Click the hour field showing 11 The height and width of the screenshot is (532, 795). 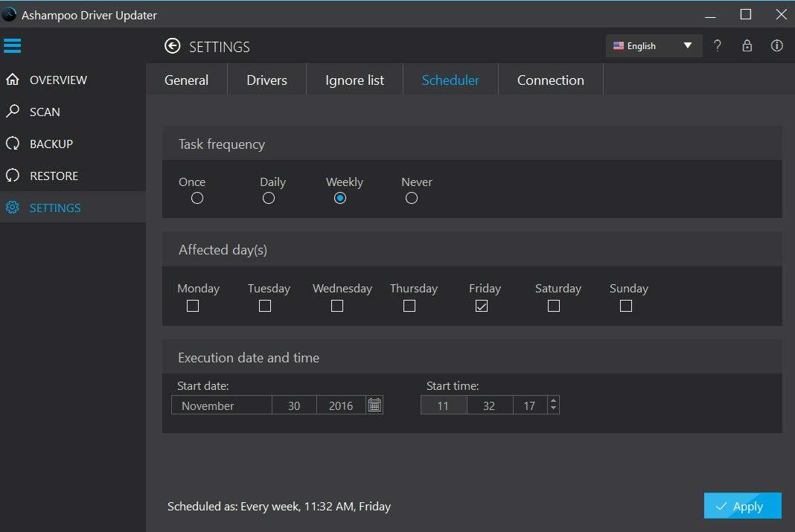[x=443, y=406]
